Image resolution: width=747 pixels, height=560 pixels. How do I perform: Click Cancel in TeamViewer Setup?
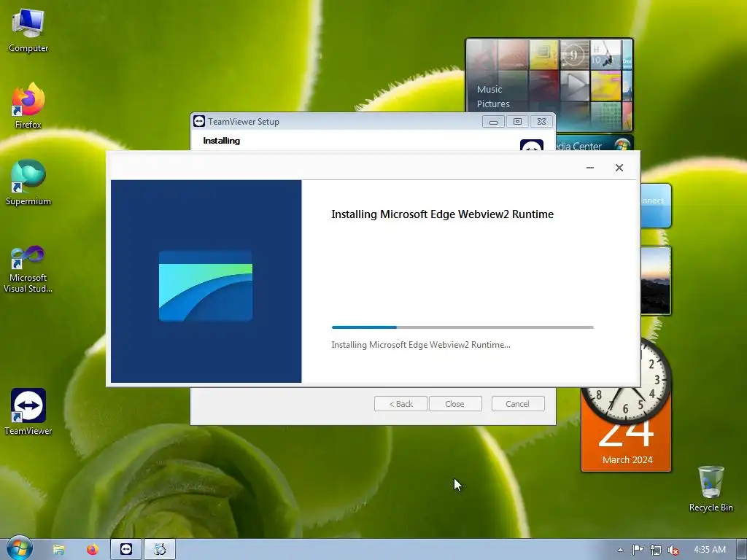click(x=518, y=404)
